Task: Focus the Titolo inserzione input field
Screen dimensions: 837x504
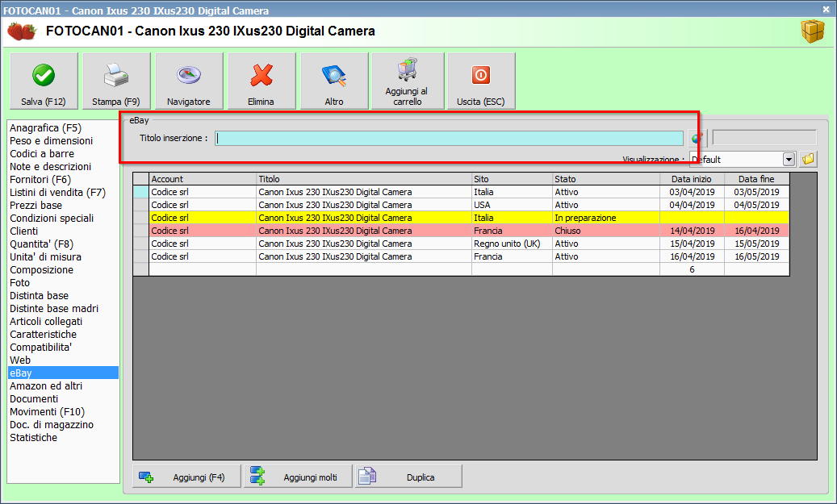Action: (x=449, y=138)
